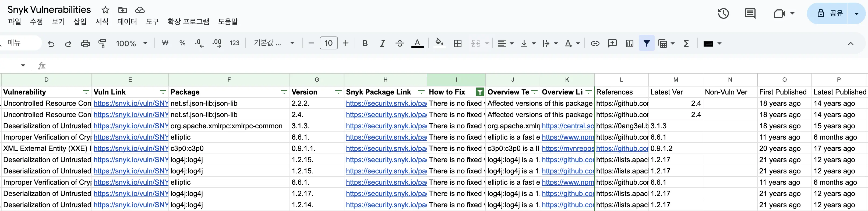This screenshot has width=868, height=211.
Task: Open the Vulnerability column filter
Action: 86,92
